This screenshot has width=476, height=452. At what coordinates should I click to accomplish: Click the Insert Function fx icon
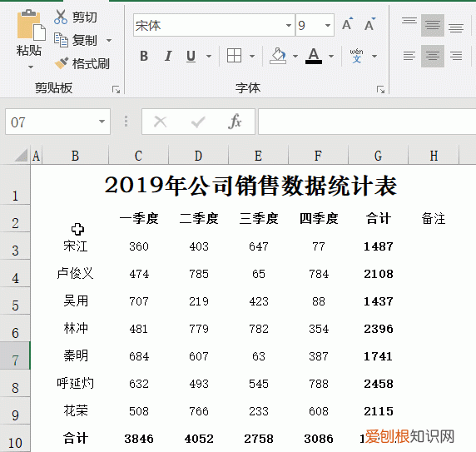235,122
